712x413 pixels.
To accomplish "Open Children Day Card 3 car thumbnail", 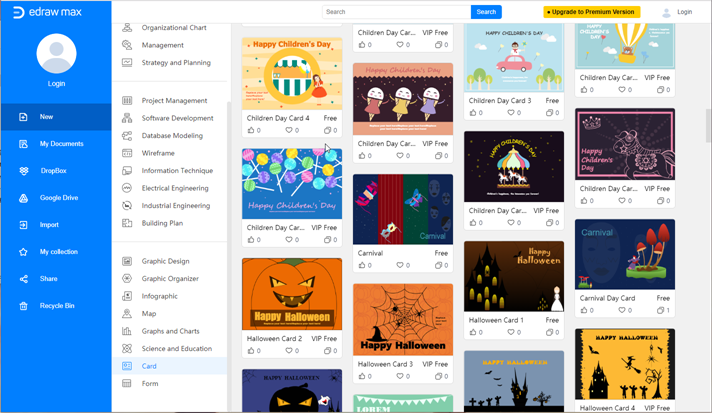I will point(514,58).
